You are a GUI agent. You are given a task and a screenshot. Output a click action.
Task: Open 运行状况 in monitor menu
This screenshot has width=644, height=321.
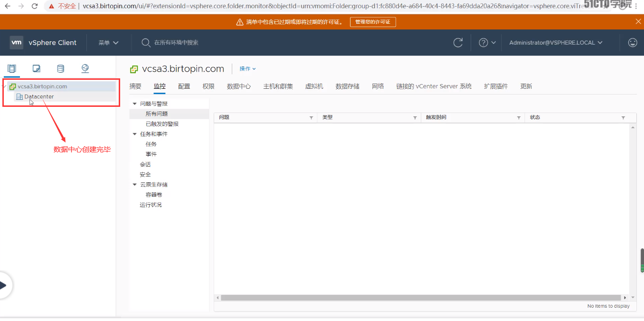coord(151,205)
